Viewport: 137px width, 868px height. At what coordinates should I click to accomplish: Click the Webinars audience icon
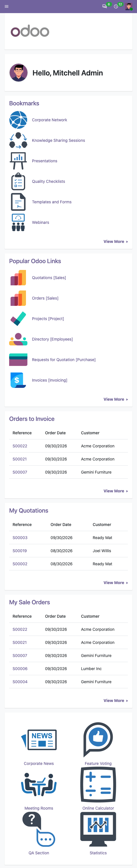coord(18,223)
